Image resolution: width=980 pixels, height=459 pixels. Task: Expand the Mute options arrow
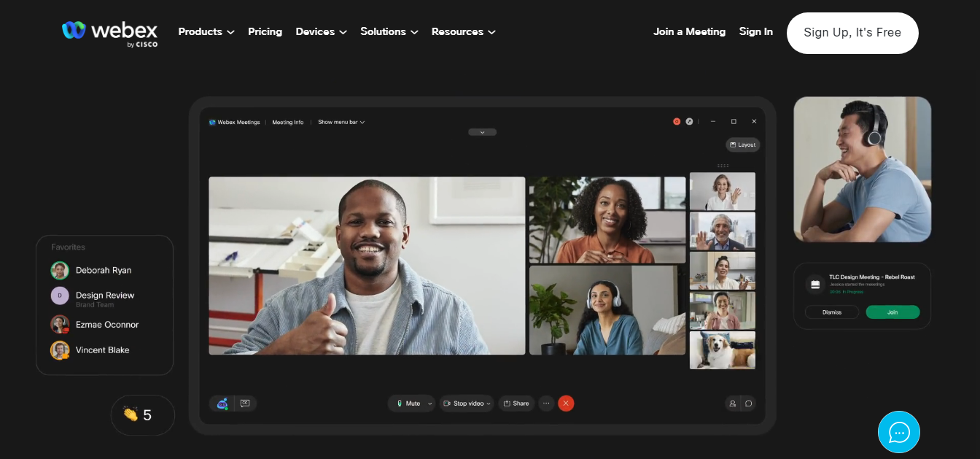tap(429, 403)
